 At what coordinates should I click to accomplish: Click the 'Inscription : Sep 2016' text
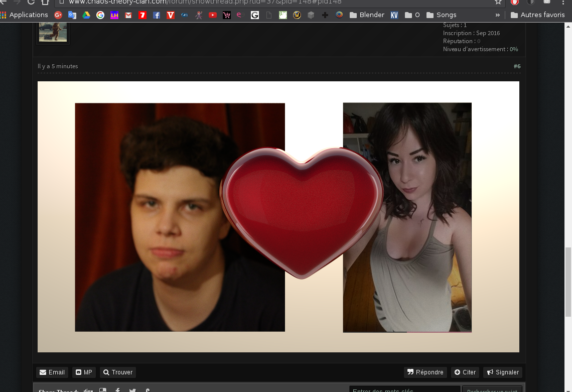pos(471,33)
